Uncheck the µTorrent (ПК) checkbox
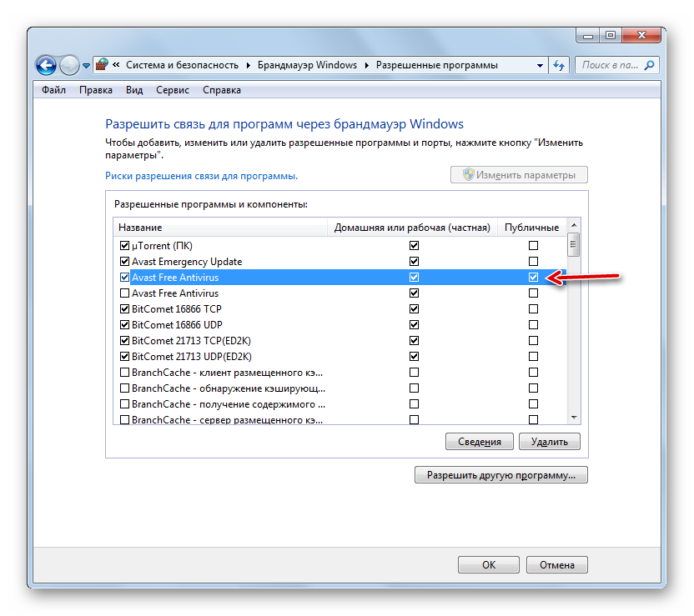Viewport: 694px width, 616px height. click(x=125, y=246)
